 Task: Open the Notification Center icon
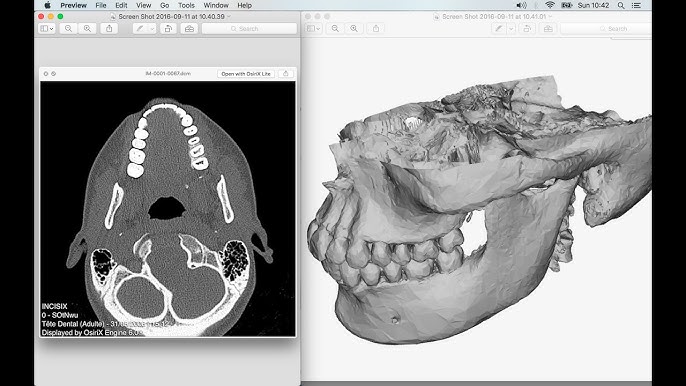(636, 5)
